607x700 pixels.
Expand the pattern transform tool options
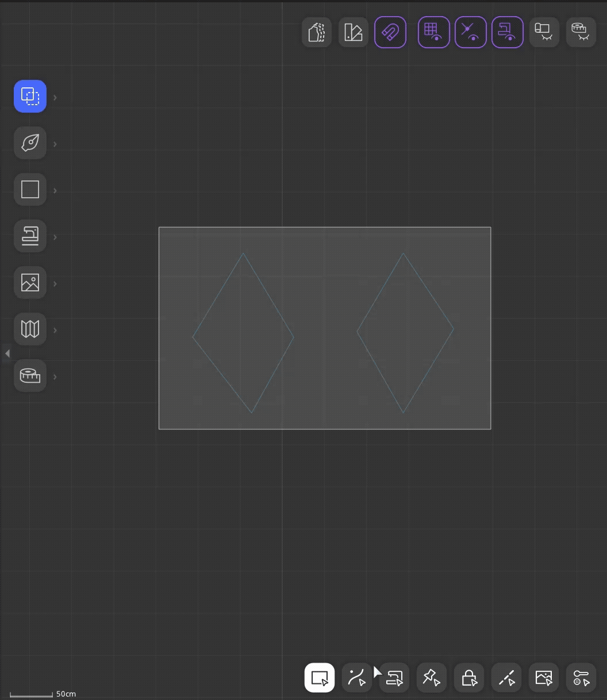55,98
